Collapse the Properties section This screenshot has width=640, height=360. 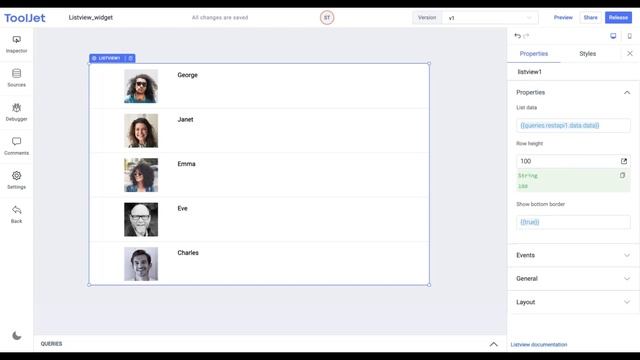(627, 93)
